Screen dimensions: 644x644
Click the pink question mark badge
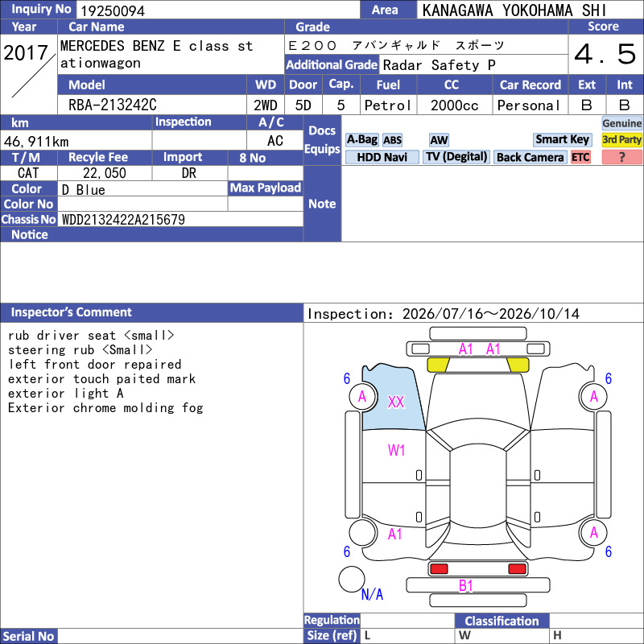click(x=621, y=157)
